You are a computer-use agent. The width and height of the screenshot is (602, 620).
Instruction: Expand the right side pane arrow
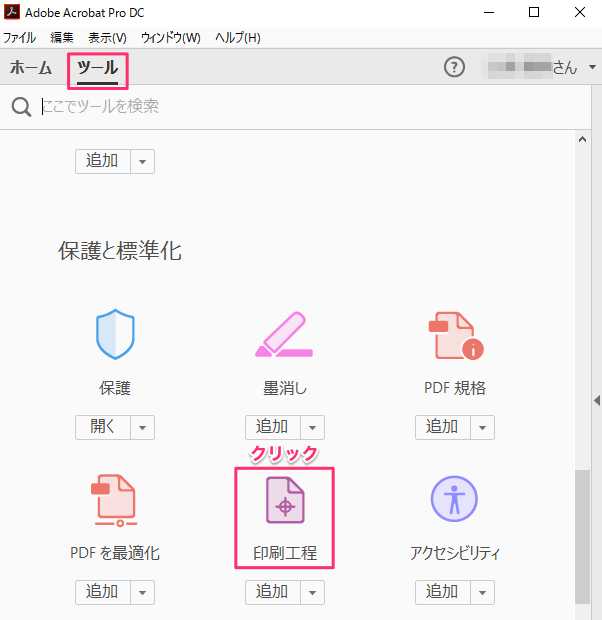coord(597,400)
